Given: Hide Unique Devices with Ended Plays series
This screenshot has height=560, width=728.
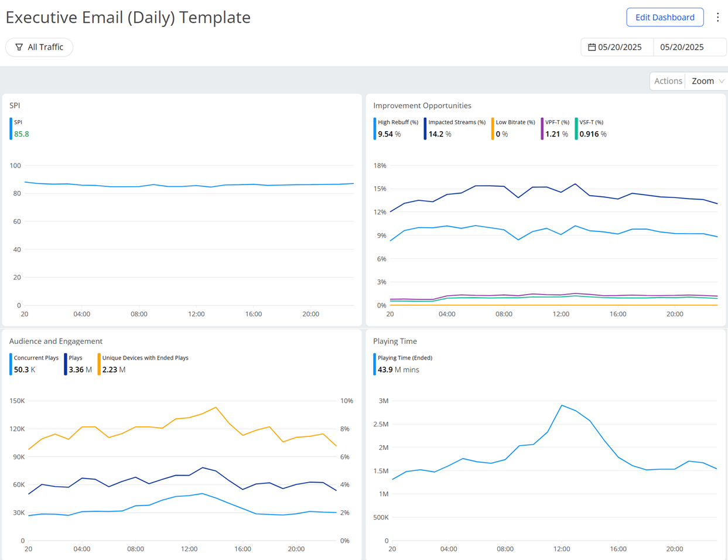Looking at the screenshot, I should (145, 358).
